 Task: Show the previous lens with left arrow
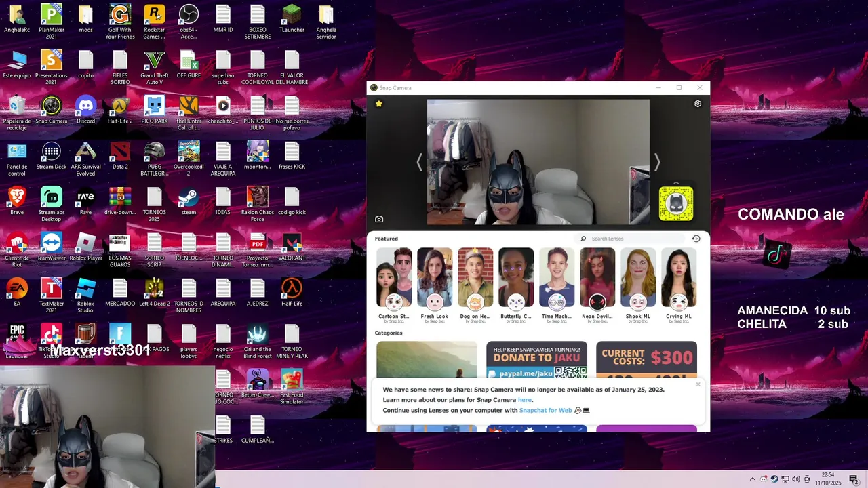(419, 162)
